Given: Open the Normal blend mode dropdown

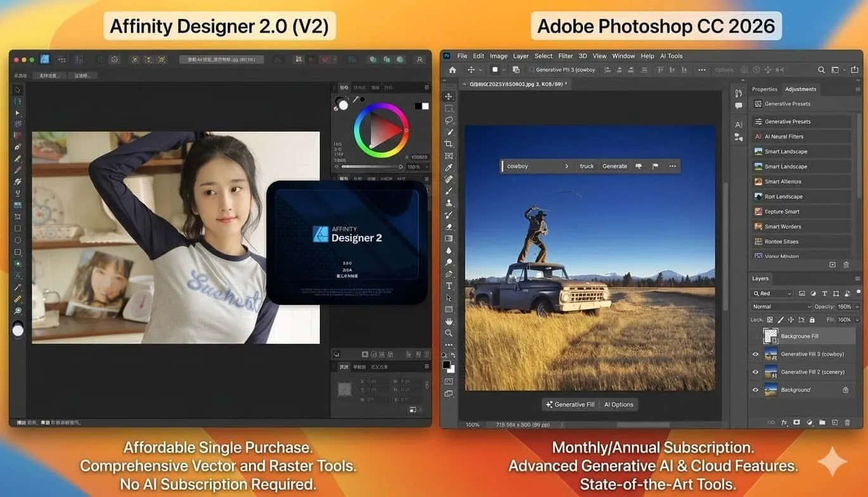Looking at the screenshot, I should [781, 306].
